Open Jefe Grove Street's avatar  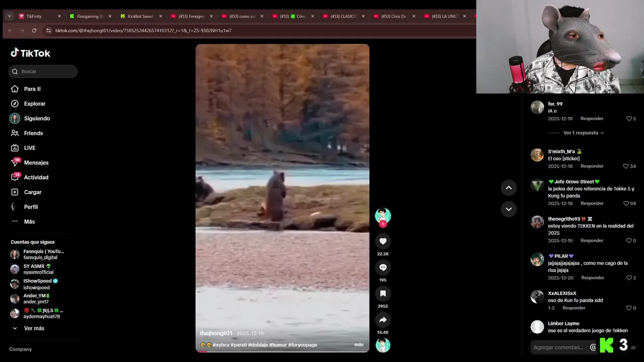(537, 186)
